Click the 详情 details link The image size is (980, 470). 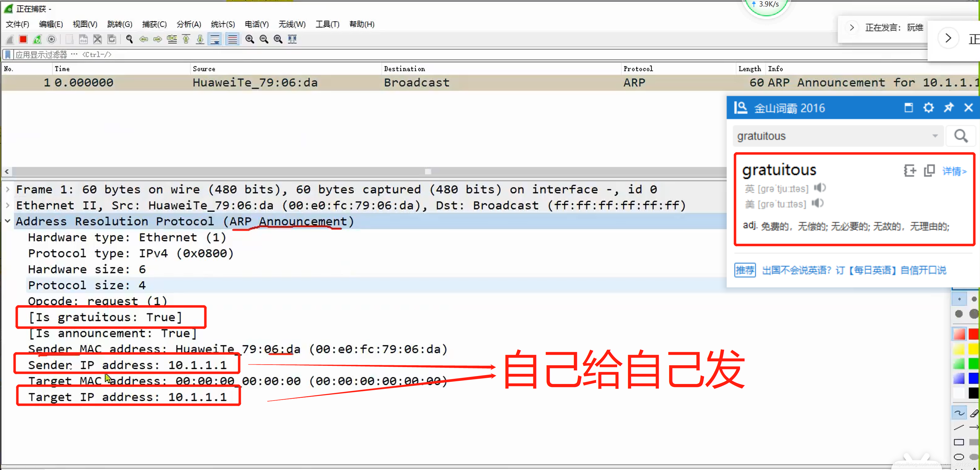point(954,171)
